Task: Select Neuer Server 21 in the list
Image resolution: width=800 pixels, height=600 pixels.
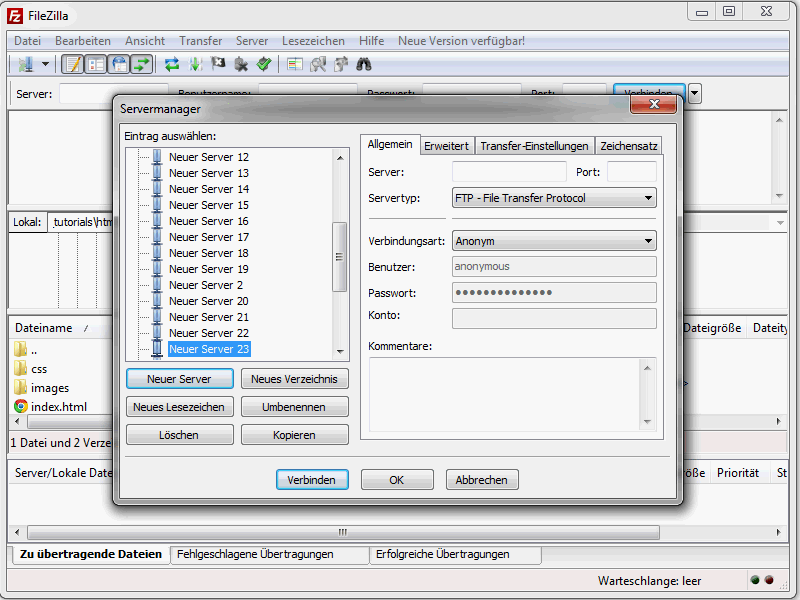Action: tap(209, 317)
